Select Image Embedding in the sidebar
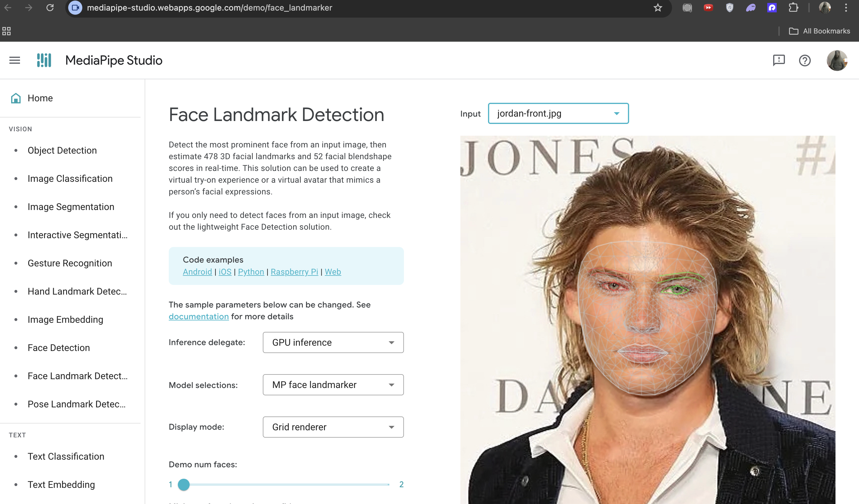The width and height of the screenshot is (859, 504). pos(65,320)
